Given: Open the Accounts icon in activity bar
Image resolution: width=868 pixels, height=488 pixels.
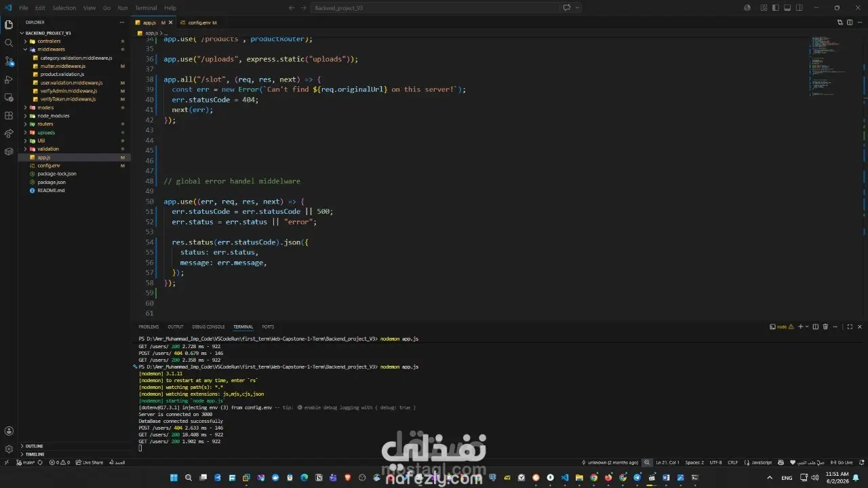Looking at the screenshot, I should point(9,431).
